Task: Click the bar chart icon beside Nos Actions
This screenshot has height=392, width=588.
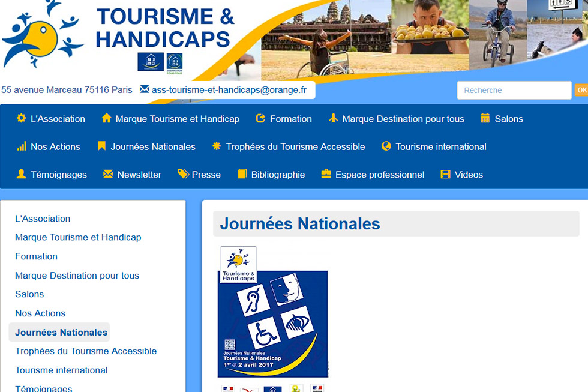Action: point(22,146)
